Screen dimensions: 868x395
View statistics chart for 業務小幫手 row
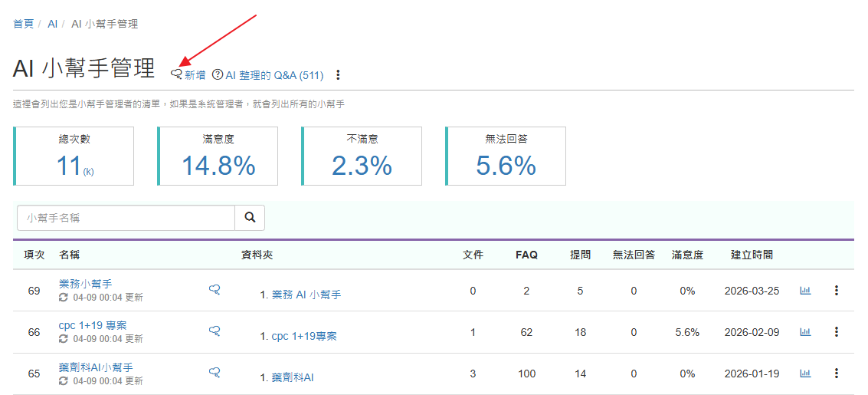(x=805, y=291)
